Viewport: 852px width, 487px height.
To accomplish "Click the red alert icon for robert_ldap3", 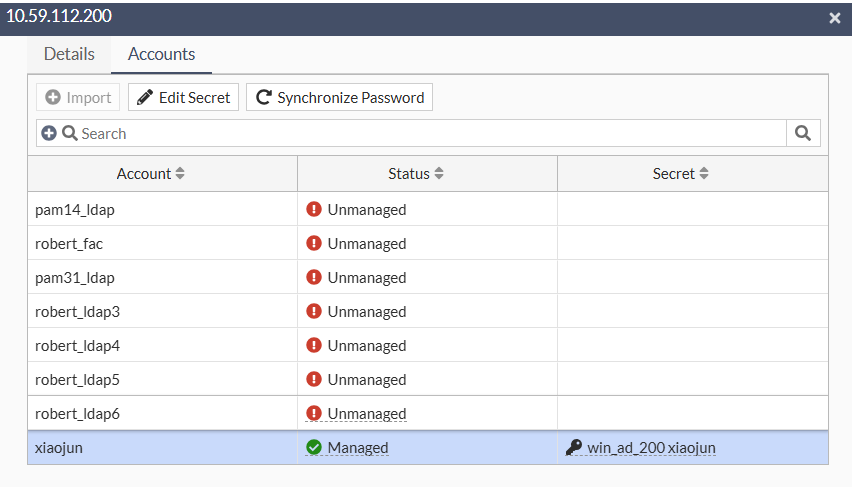I will [x=314, y=311].
